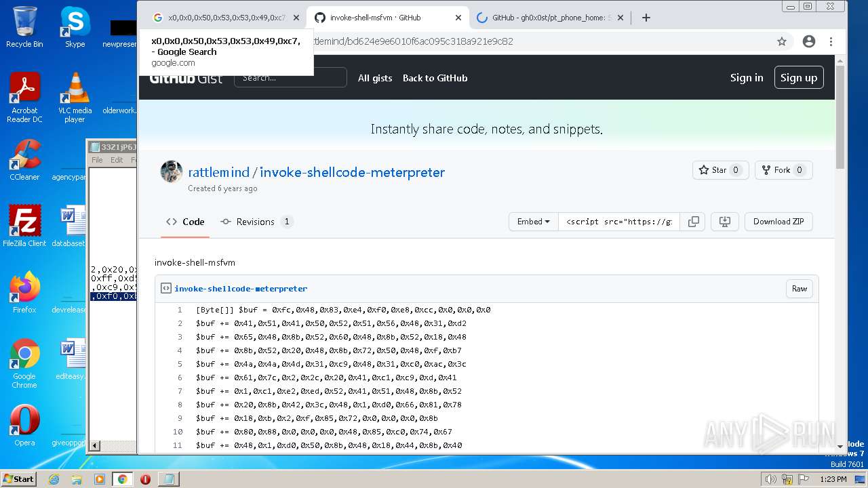Click the Notepad horizontal scrollbar left arrow

(x=95, y=445)
